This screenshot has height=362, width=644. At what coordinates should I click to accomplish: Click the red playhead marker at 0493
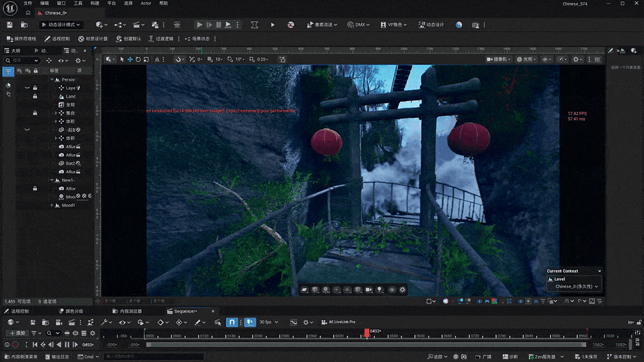(367, 333)
